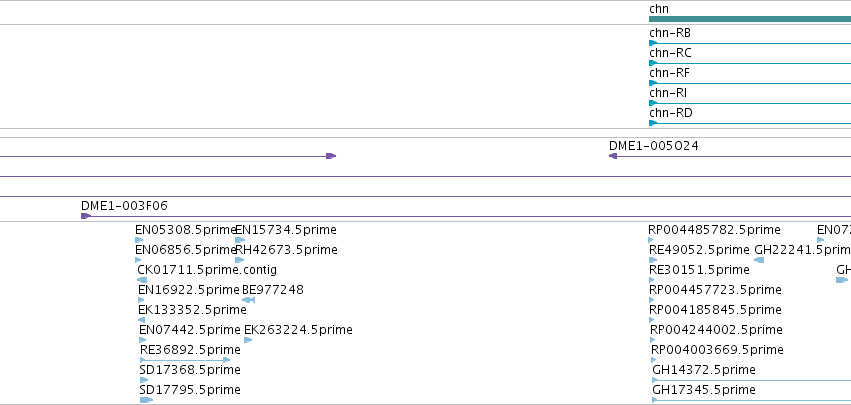Screen dimensions: 851x405
Task: Select EST EN06856.5prime label
Action: click(186, 250)
